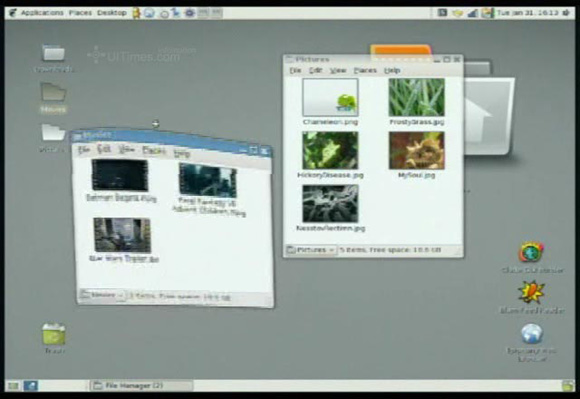Select the FrostyGrass.jpg thumbnail

(x=417, y=97)
